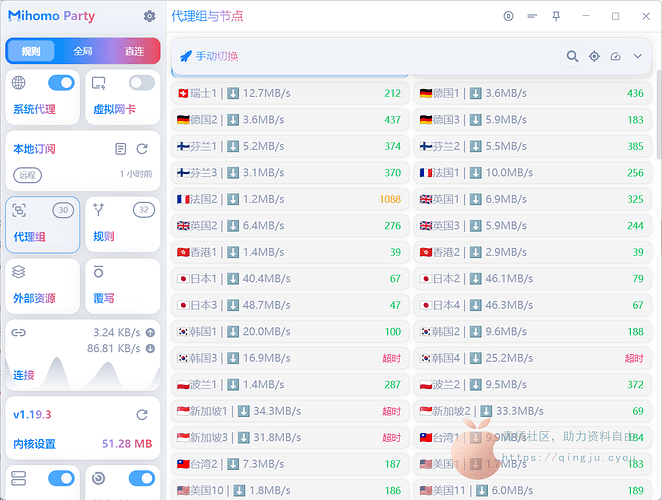Image resolution: width=662 pixels, height=500 pixels.
Task: Toggle the 虚拟网卡 switch
Action: coord(142,83)
